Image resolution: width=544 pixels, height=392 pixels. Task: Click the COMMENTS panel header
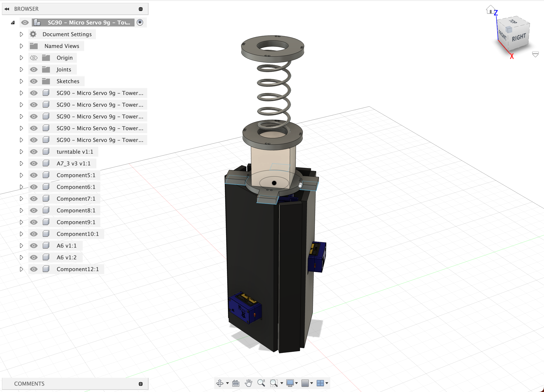coord(75,384)
